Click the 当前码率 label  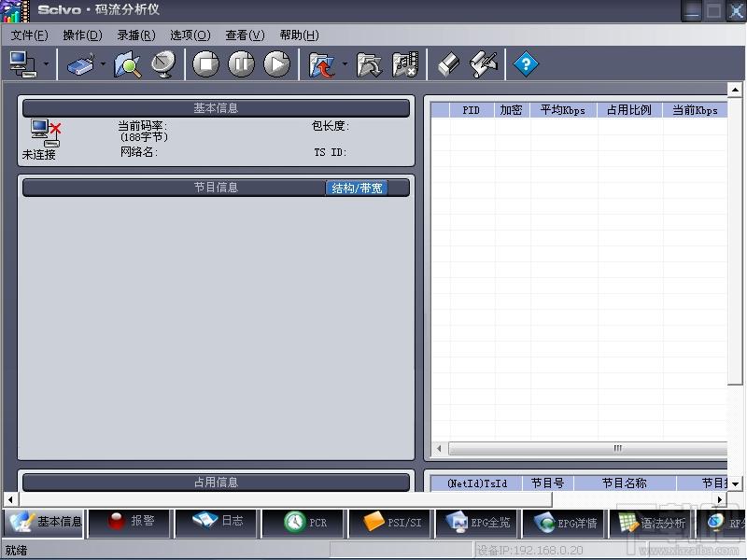click(x=143, y=126)
